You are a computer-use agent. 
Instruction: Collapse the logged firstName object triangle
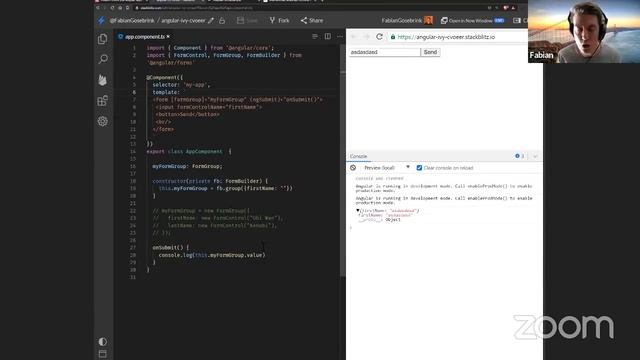(358, 211)
